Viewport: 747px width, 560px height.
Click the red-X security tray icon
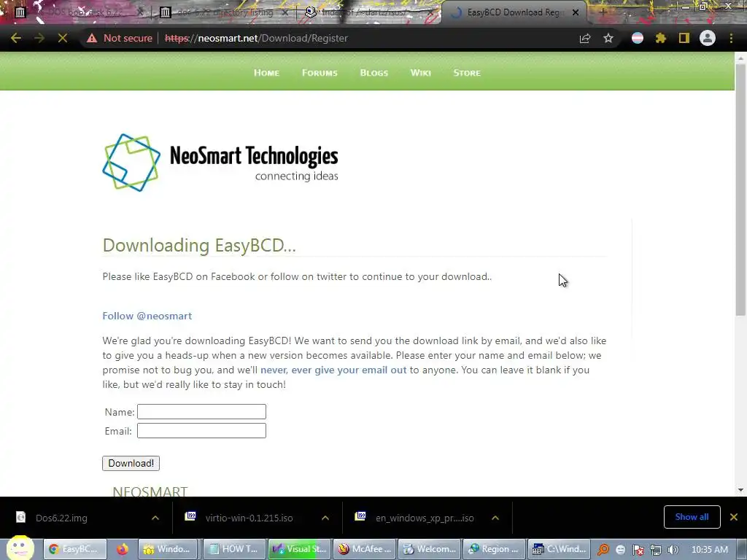(x=638, y=550)
